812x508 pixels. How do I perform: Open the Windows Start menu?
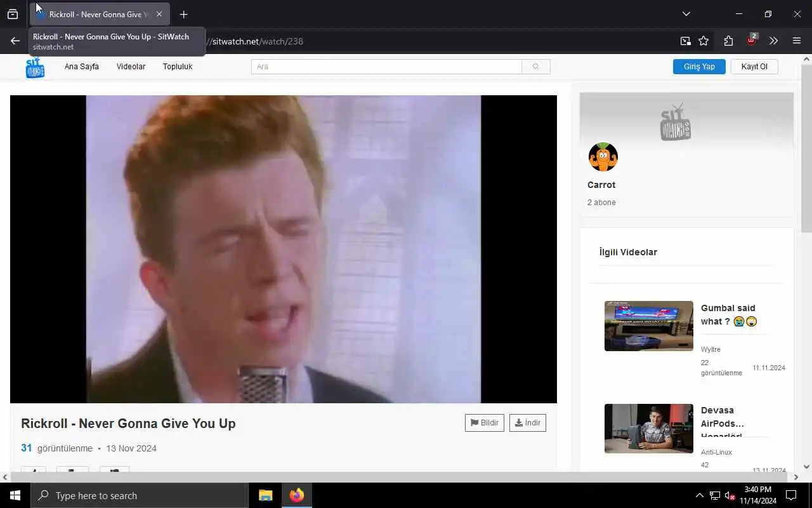pos(15,495)
